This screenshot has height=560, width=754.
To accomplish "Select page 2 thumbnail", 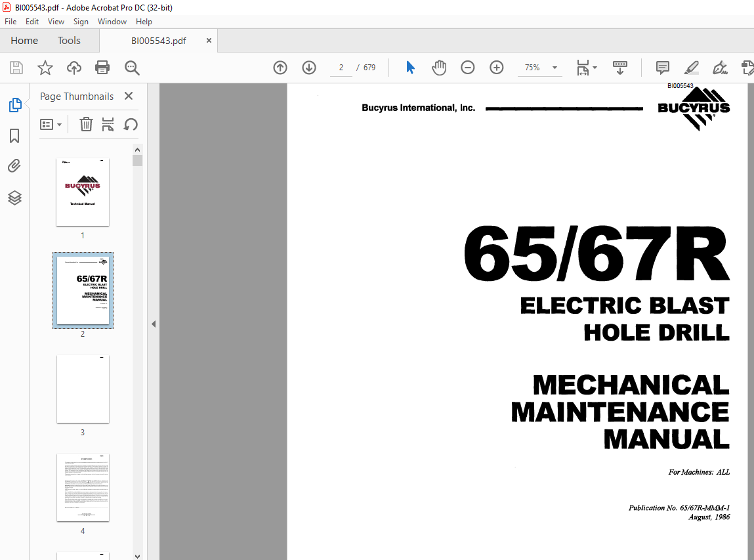I will (83, 291).
